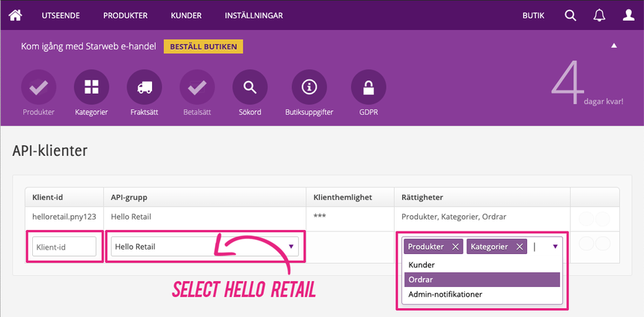Image resolution: width=644 pixels, height=317 pixels.
Task: Open the Butiksuppgifter info icon
Action: (309, 87)
